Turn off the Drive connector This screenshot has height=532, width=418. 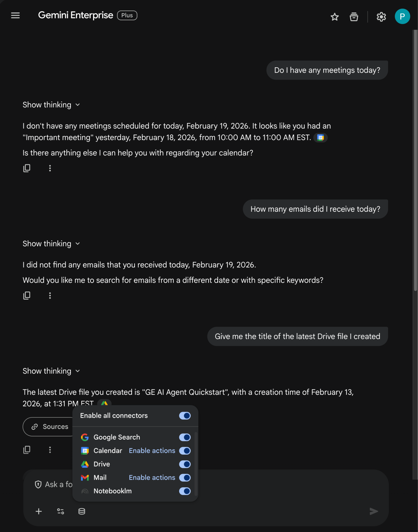tap(185, 464)
